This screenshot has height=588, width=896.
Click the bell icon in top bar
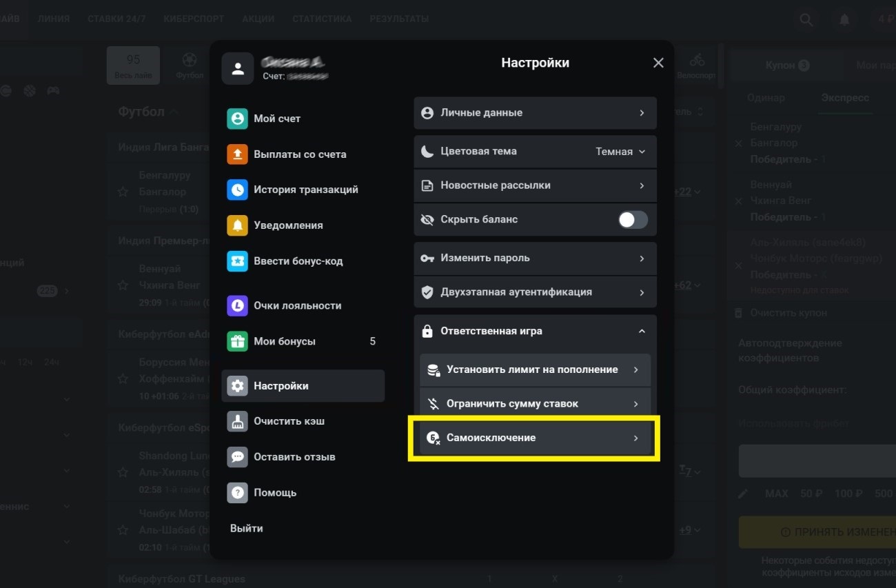[x=844, y=20]
